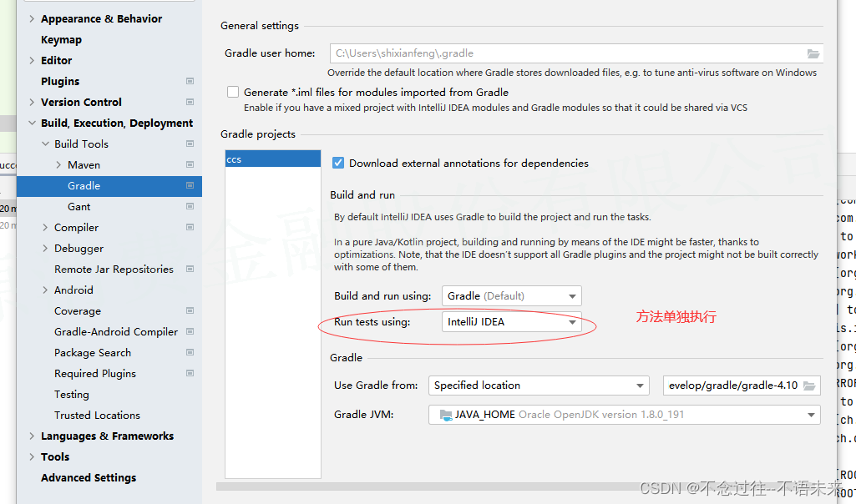Select Gant settings page
The height and width of the screenshot is (504, 856).
(x=79, y=207)
